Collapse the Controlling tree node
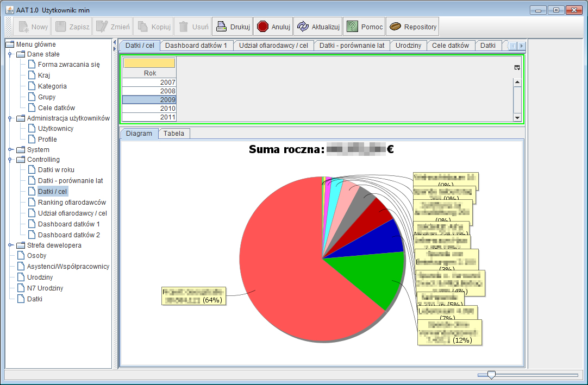The height and width of the screenshot is (385, 588). pos(10,160)
